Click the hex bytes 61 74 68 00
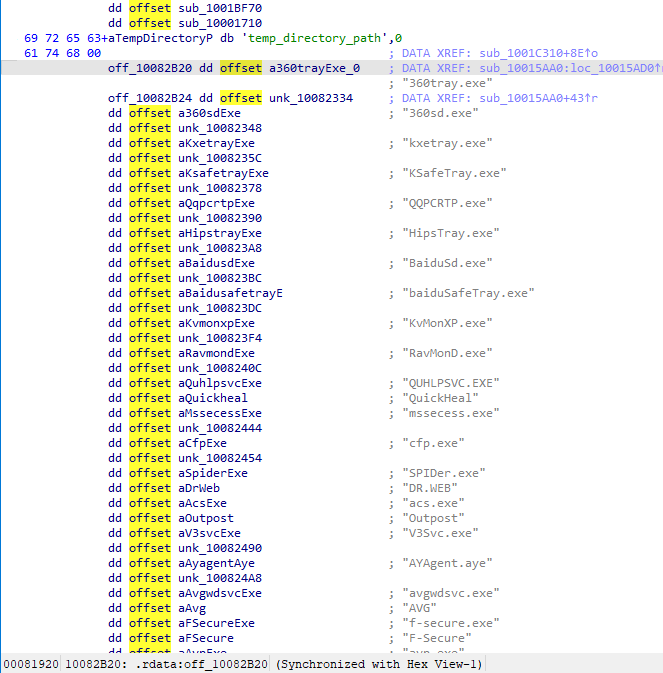663x673 pixels. 63,53
